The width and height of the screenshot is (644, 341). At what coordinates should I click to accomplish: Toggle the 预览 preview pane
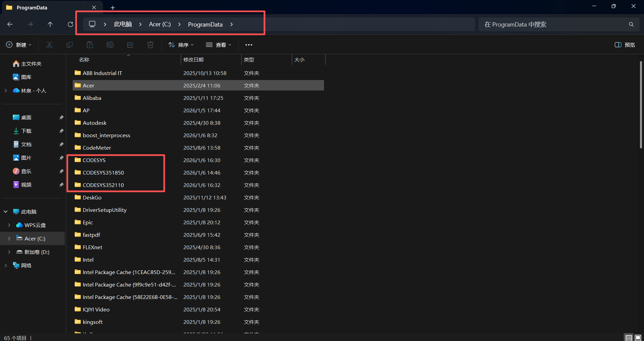click(x=625, y=45)
